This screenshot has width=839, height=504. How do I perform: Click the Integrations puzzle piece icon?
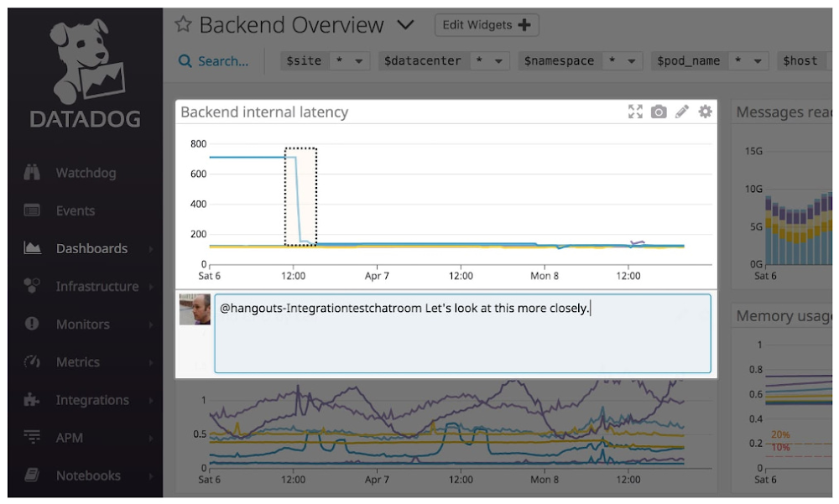point(32,400)
